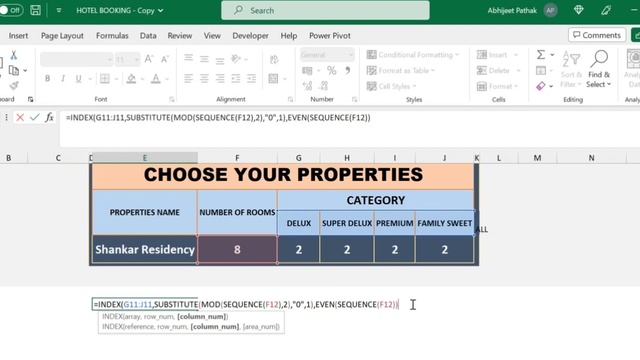Switch to the Formulas tab
640x360 pixels.
pos(112,36)
